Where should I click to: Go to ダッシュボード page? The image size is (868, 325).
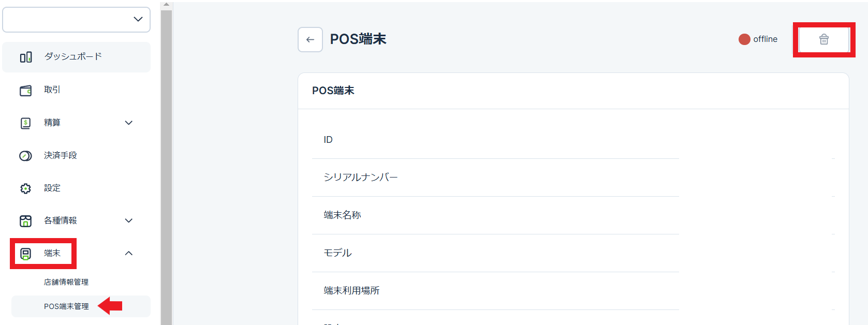pos(73,56)
